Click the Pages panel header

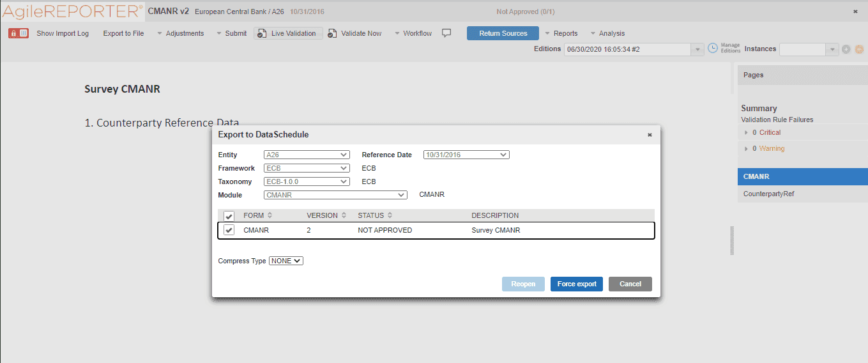[802, 75]
